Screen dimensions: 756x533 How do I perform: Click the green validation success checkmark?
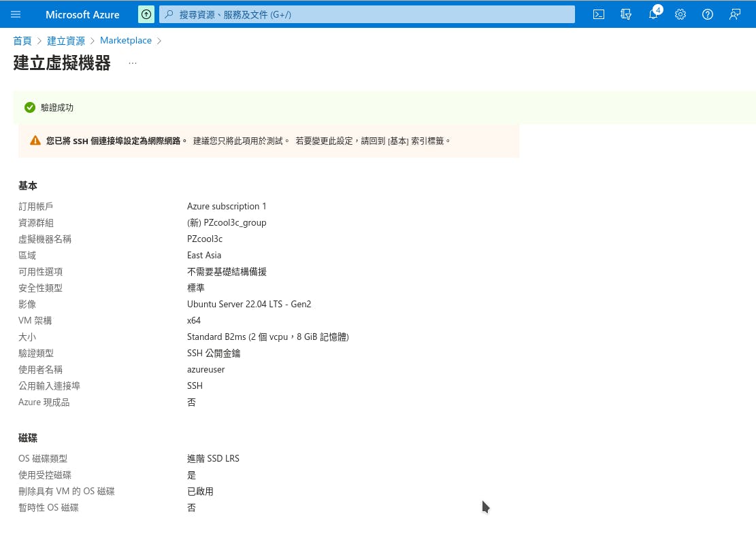[30, 107]
